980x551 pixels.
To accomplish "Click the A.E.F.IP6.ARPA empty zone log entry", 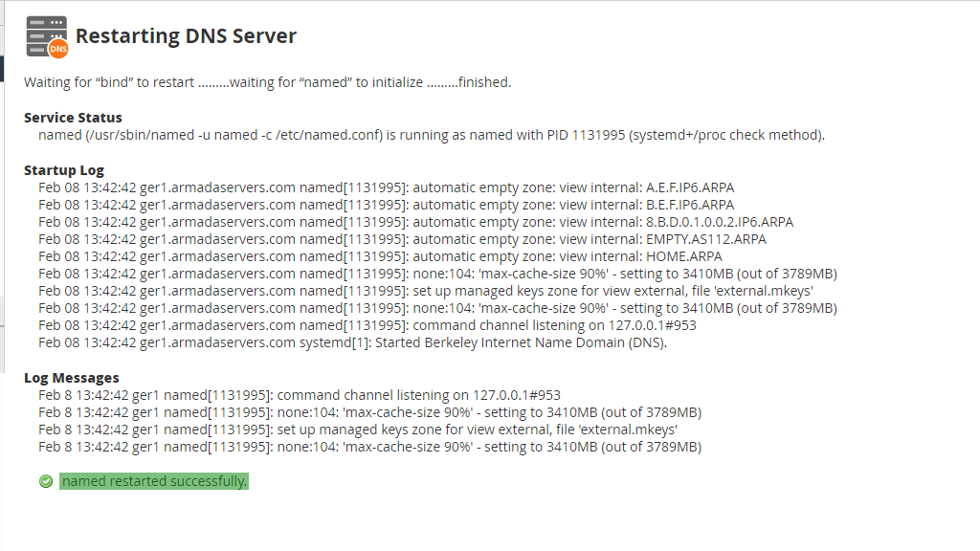I will point(386,187).
